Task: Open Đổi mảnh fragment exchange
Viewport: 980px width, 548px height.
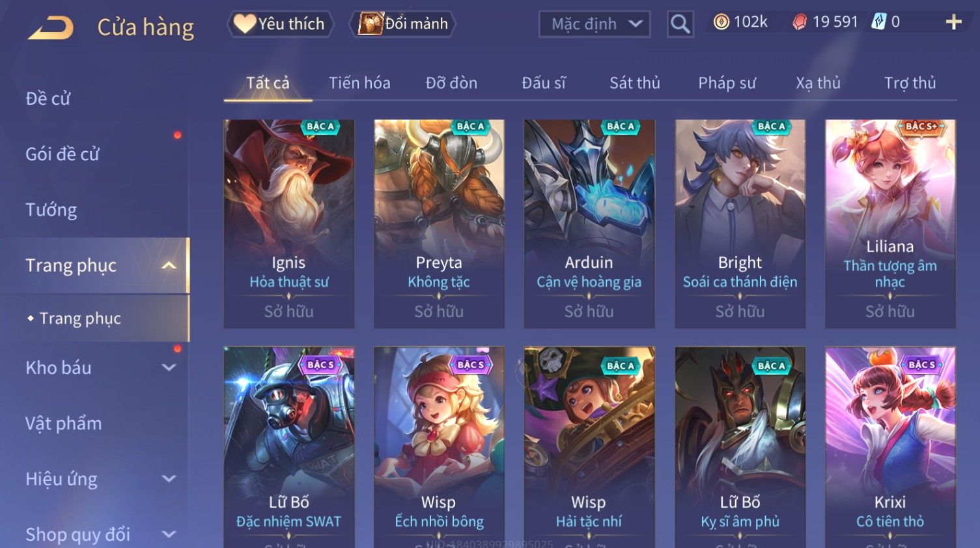Action: (403, 23)
